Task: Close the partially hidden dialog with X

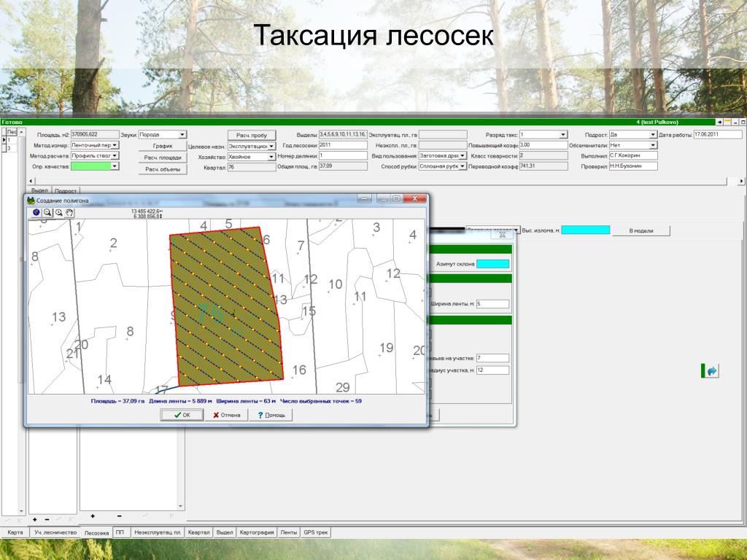Action: [503, 235]
